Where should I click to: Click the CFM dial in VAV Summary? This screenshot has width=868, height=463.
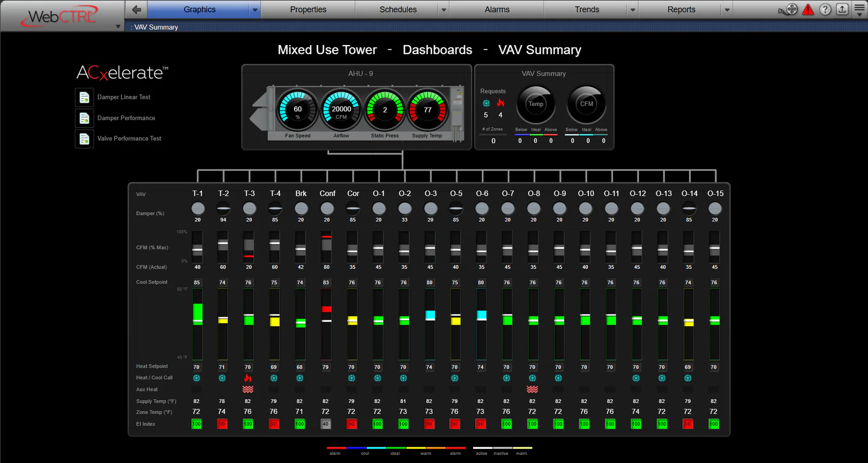[586, 104]
